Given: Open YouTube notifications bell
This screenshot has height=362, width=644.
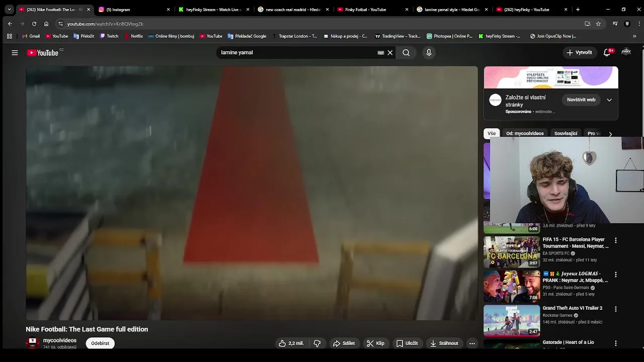Looking at the screenshot, I should click(x=607, y=52).
